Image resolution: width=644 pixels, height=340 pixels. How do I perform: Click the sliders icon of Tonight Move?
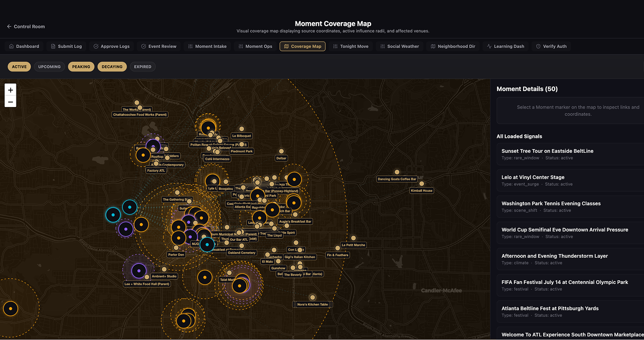tap(336, 46)
